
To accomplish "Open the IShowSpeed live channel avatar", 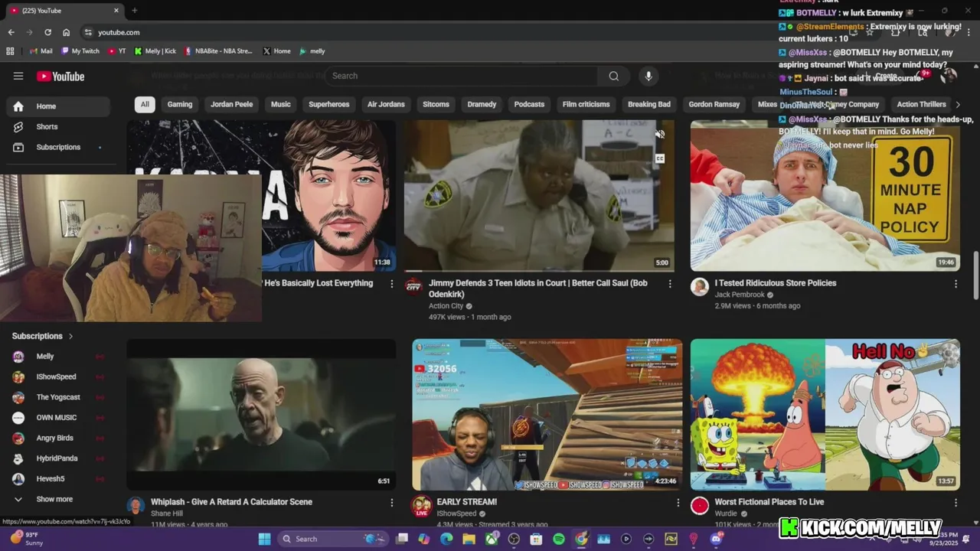I will pyautogui.click(x=421, y=506).
